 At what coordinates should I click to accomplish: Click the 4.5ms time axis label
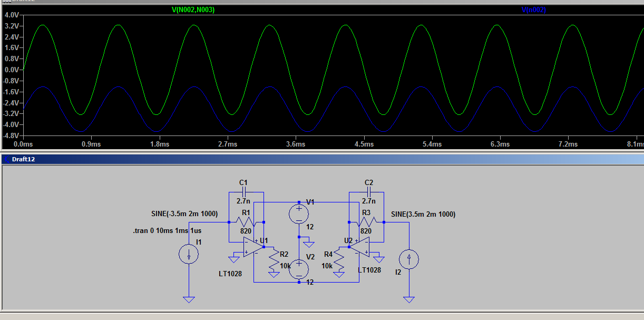[x=364, y=144]
